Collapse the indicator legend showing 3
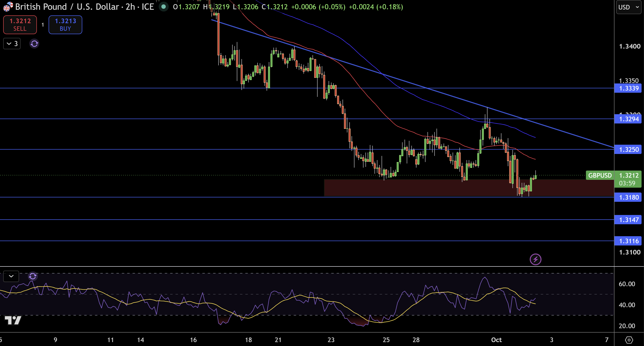This screenshot has height=346, width=644. [x=12, y=44]
